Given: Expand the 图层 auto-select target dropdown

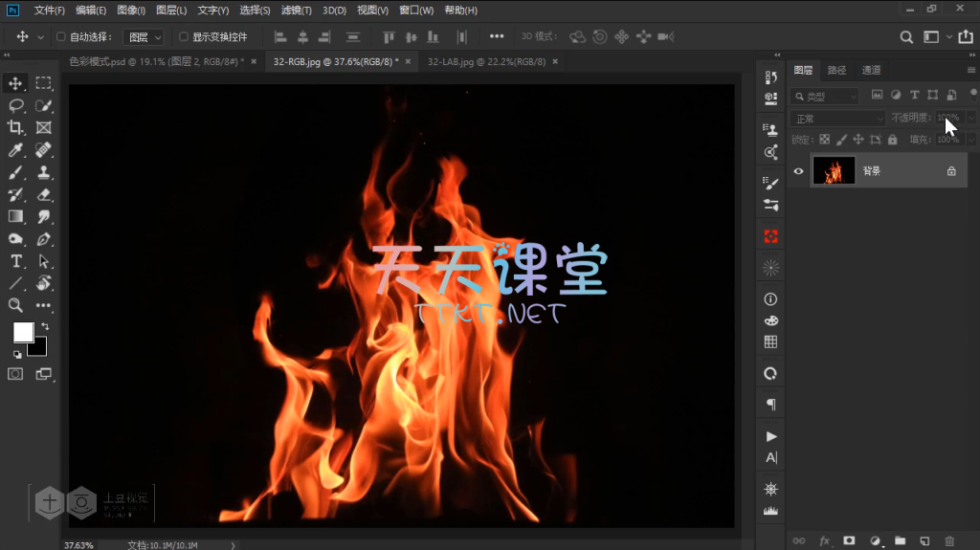Looking at the screenshot, I should coord(145,37).
